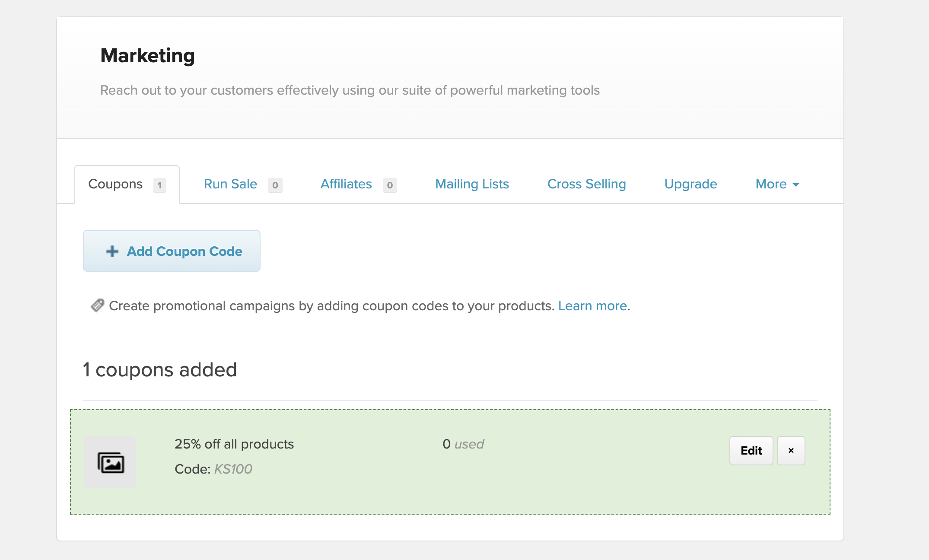Click the Affiliates count badge
The height and width of the screenshot is (560, 929).
[x=389, y=185]
